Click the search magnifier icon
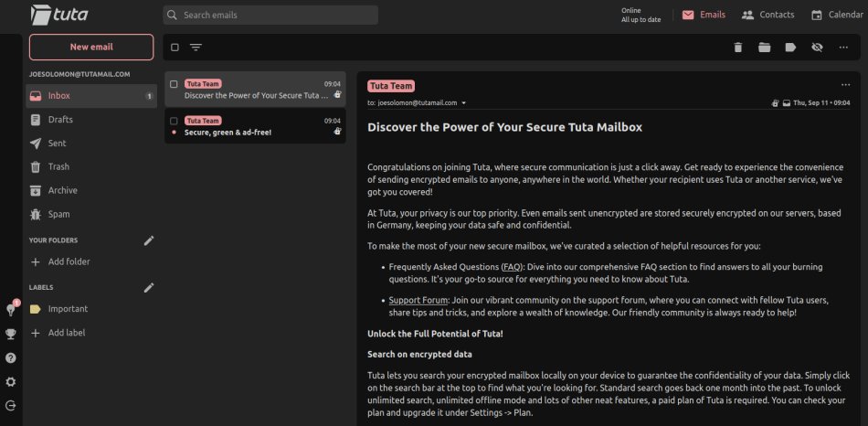This screenshot has height=426, width=868. coord(172,15)
